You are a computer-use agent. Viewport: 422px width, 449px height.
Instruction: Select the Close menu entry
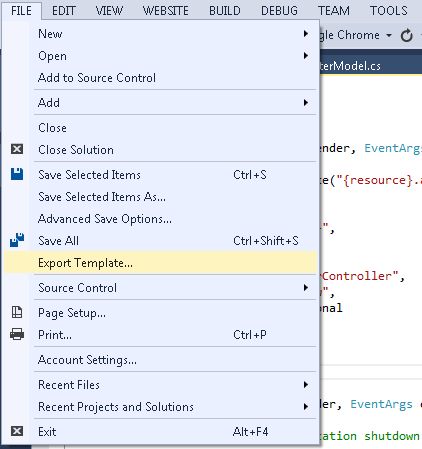point(160,128)
